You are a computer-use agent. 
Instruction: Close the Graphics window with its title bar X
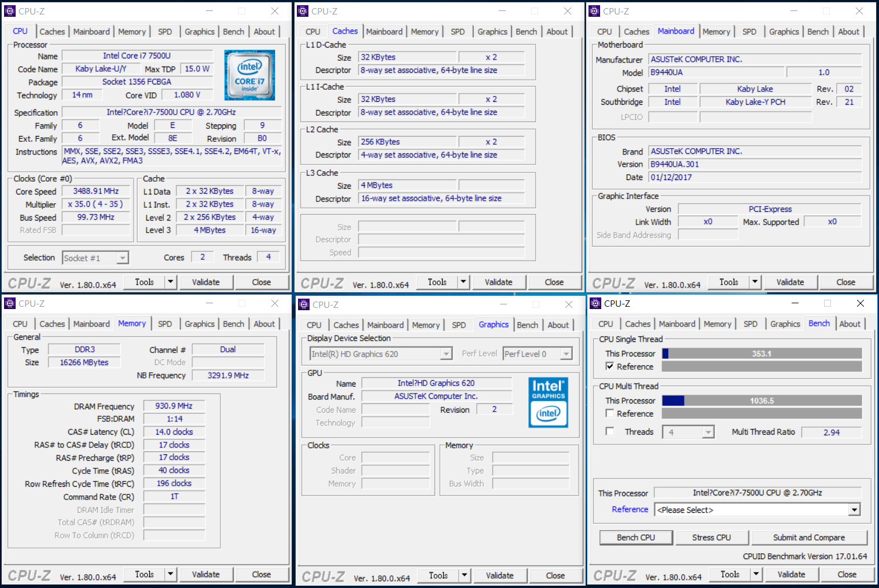569,304
